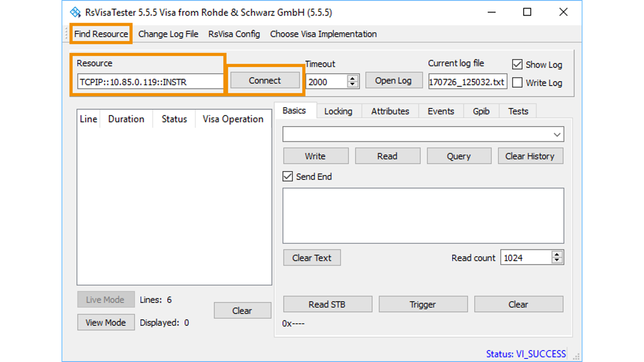Click the Resource address input field
Viewport: 644px width, 362px height.
click(150, 82)
